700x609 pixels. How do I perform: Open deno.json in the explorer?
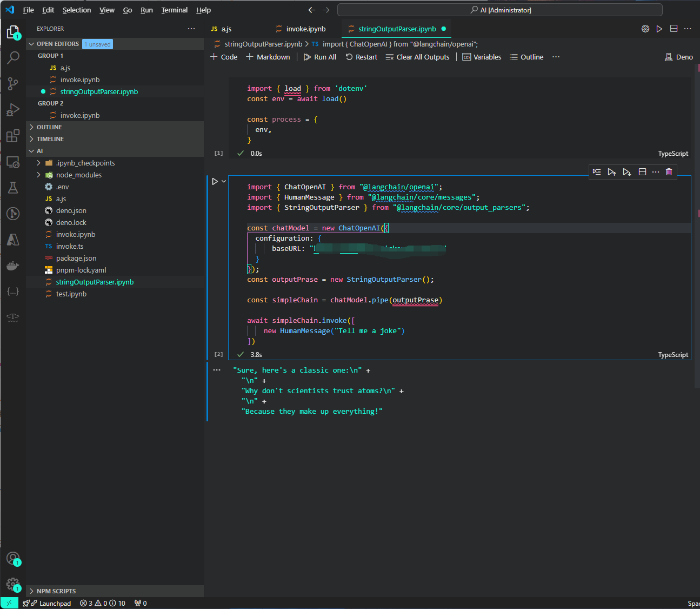pyautogui.click(x=115, y=210)
